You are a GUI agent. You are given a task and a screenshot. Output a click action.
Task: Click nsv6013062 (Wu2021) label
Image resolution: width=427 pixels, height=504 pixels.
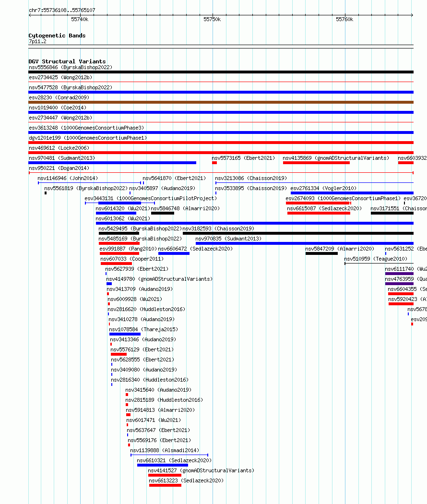click(123, 218)
